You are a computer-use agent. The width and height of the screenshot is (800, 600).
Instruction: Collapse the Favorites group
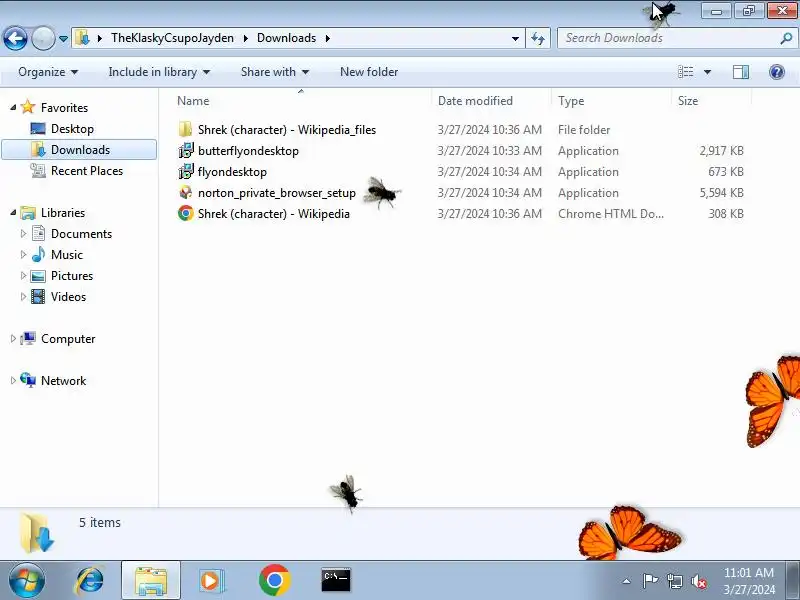[x=13, y=107]
